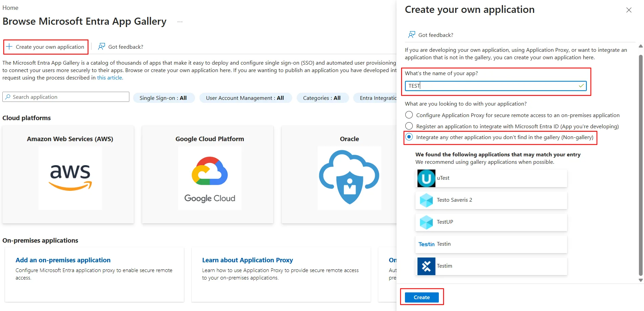Image resolution: width=644 pixels, height=311 pixels.
Task: Select Configure Application Proxy radio option
Action: click(x=409, y=115)
